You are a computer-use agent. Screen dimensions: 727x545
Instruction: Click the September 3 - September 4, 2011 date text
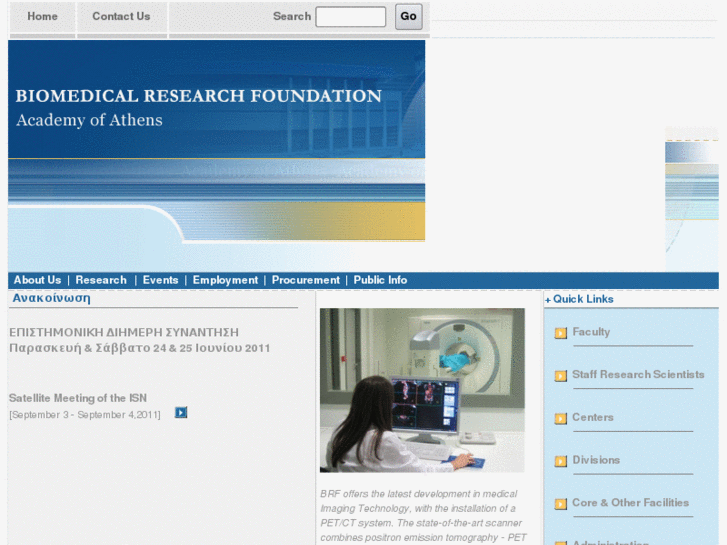[x=85, y=415]
